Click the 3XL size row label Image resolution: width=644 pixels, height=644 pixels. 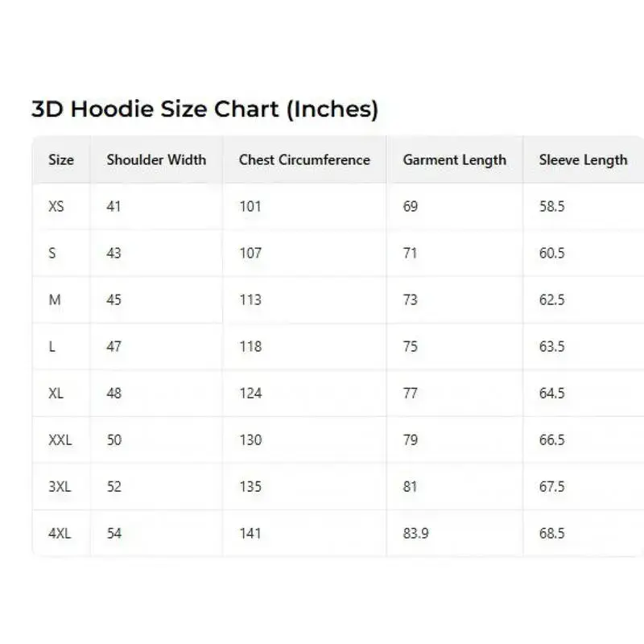(x=60, y=486)
